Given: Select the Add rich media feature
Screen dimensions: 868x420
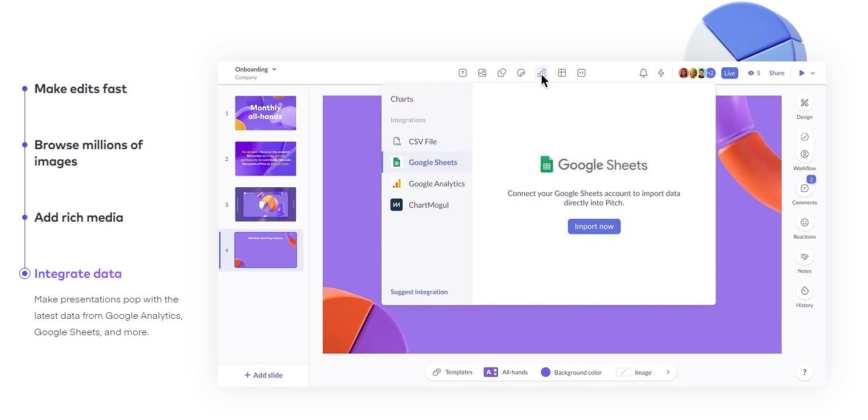Looking at the screenshot, I should (79, 218).
